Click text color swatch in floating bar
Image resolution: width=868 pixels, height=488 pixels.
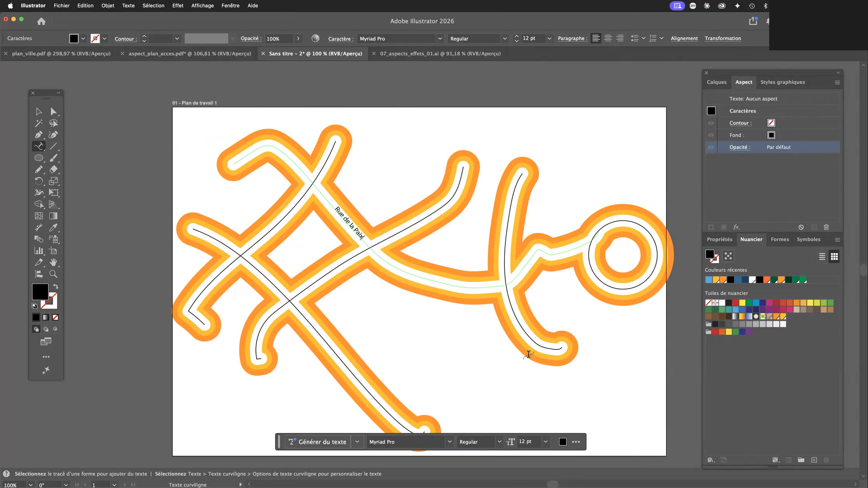(x=563, y=442)
